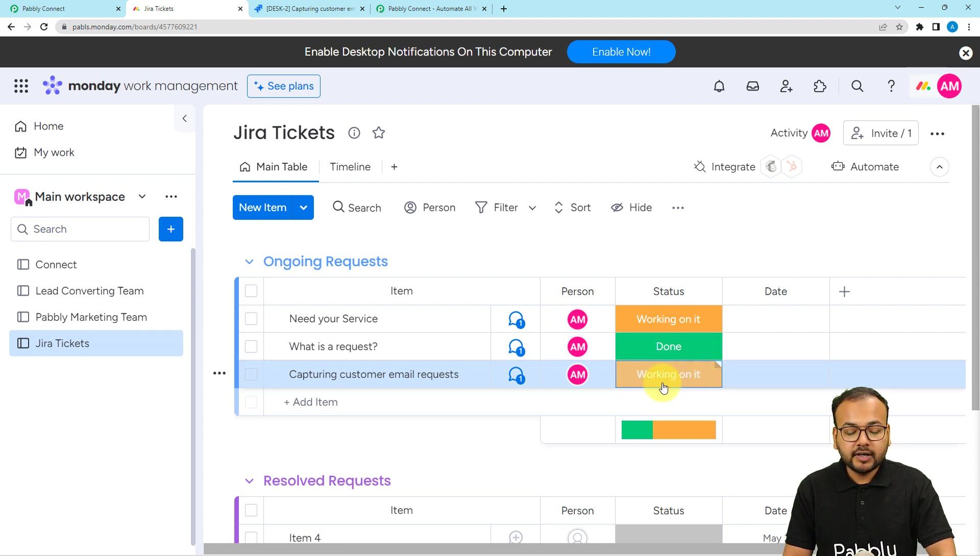Open conversation for Capturing customer email requests
The image size is (980, 556).
[516, 375]
